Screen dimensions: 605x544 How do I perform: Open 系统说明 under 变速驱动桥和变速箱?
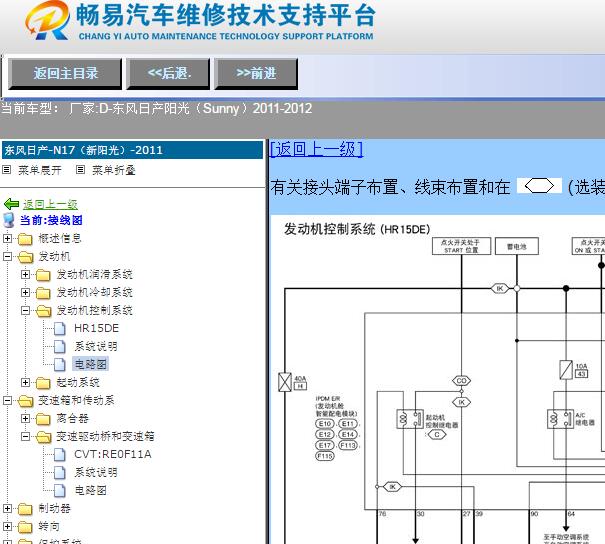point(96,472)
